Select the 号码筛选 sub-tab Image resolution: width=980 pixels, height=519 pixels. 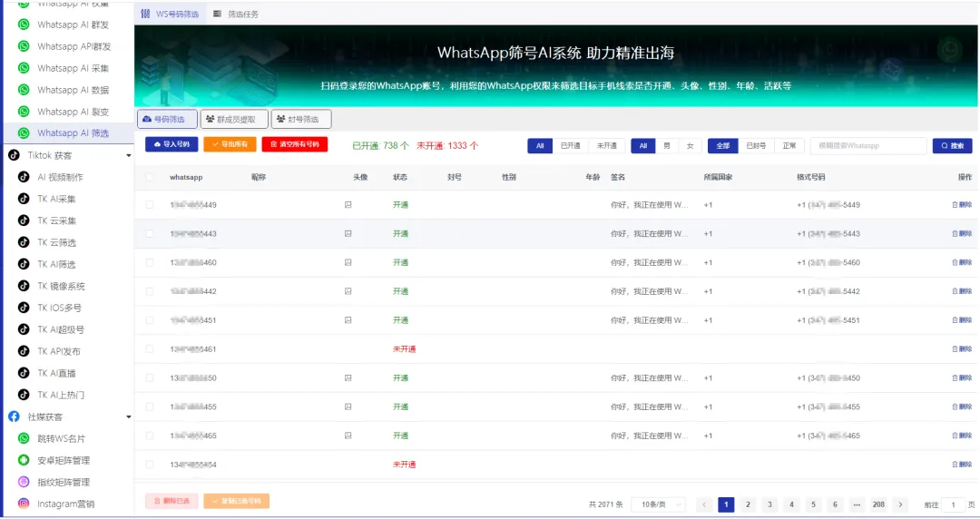[168, 119]
